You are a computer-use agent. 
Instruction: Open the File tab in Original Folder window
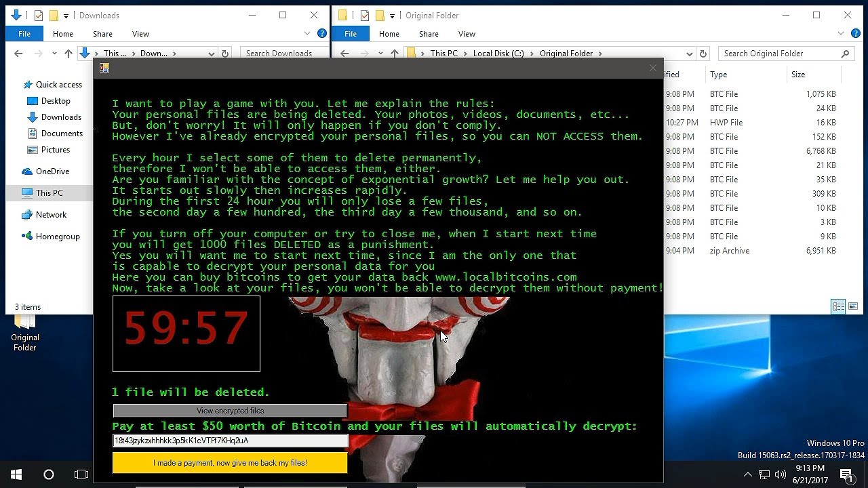(351, 34)
